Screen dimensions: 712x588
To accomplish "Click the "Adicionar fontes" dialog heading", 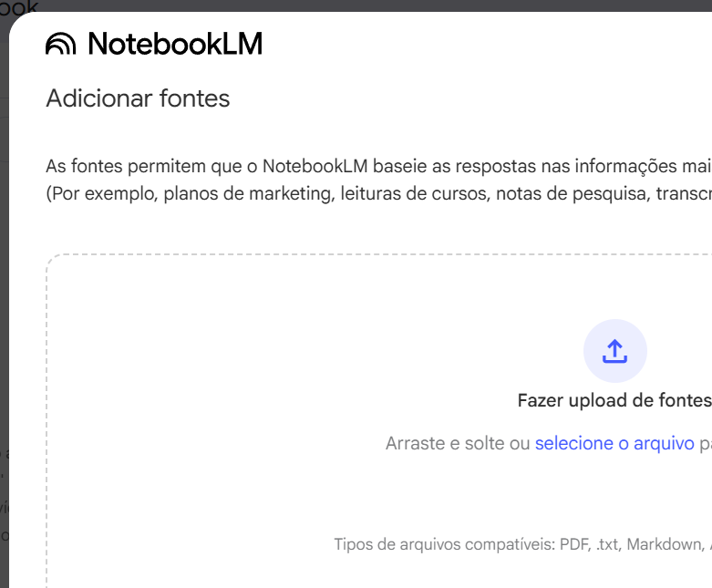I will (x=138, y=98).
